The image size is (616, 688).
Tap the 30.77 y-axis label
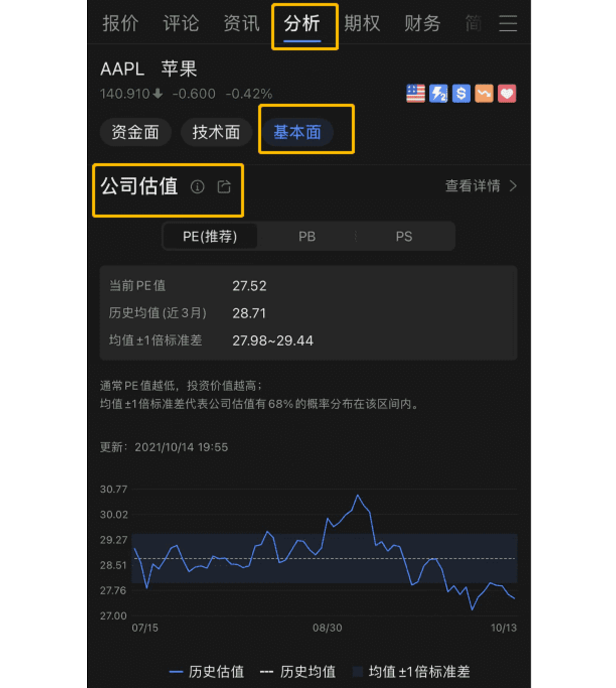(x=114, y=489)
